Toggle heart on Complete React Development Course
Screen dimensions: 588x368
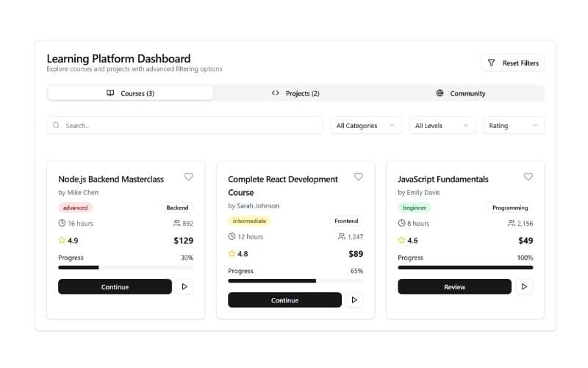pyautogui.click(x=358, y=177)
